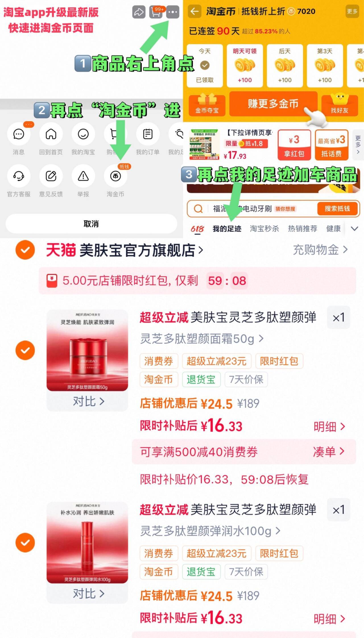
Task: Open the 灵芝多肽塑颜面霜50g variant selector
Action: pos(202,339)
